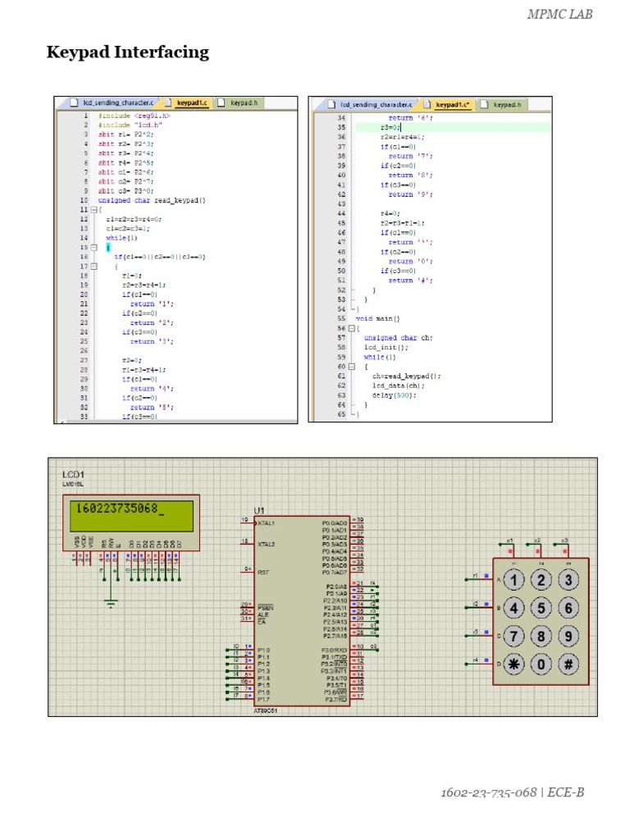Click code line "return '1';"
The image size is (630, 840).
(x=152, y=304)
